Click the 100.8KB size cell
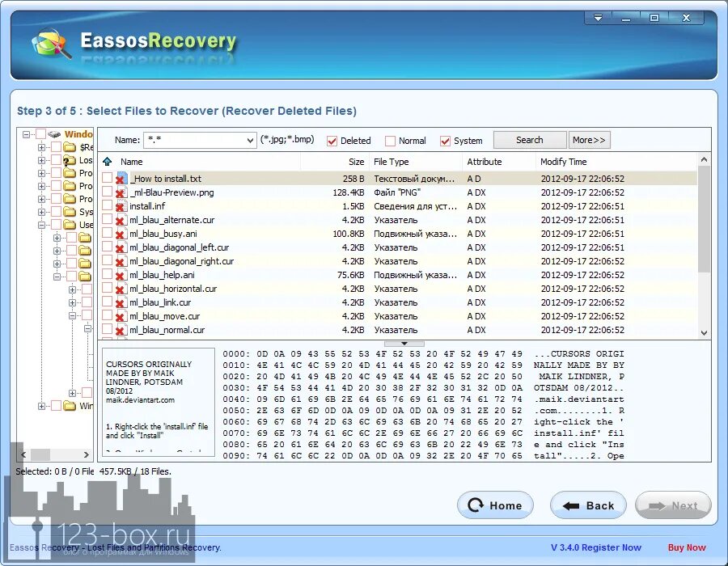The image size is (728, 566). click(348, 234)
